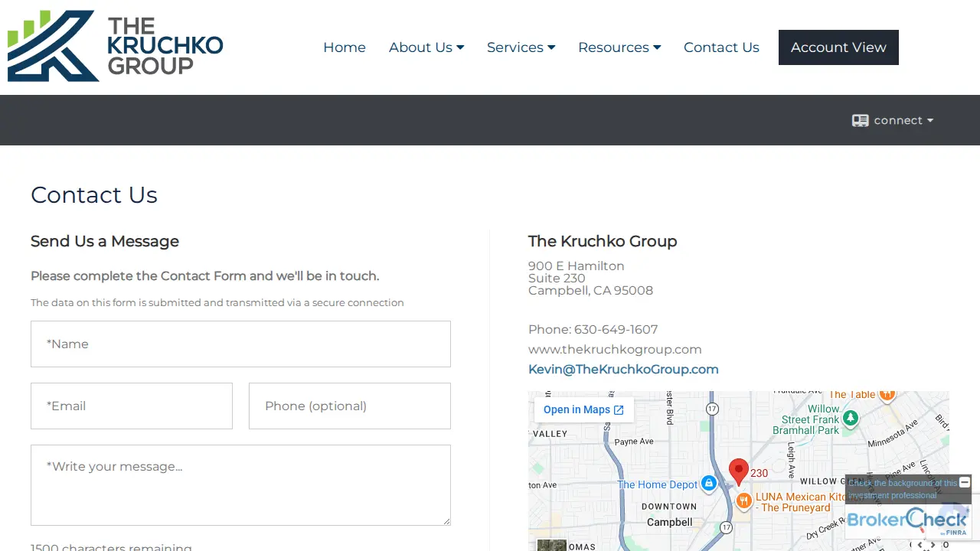
Task: Click The Table restaurant marker on map
Action: point(887,395)
